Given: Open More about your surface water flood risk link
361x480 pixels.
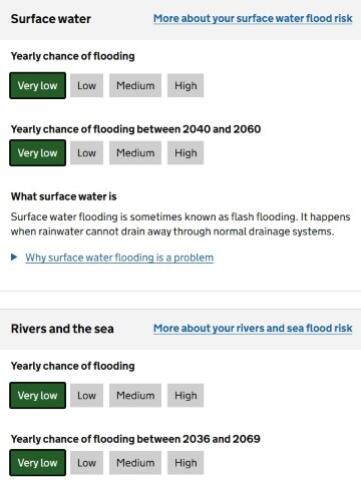Looking at the screenshot, I should pos(253,19).
